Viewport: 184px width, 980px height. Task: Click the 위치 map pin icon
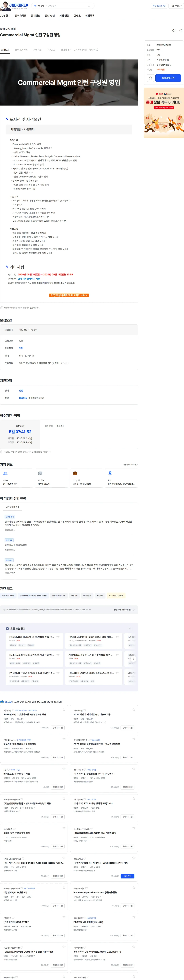(x=110, y=474)
